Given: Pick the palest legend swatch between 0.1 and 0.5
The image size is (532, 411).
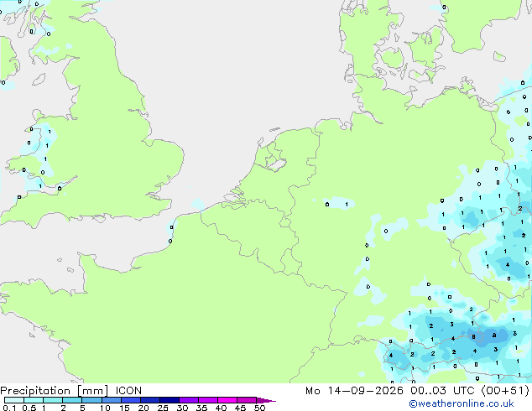Looking at the screenshot, I should (x=14, y=400).
